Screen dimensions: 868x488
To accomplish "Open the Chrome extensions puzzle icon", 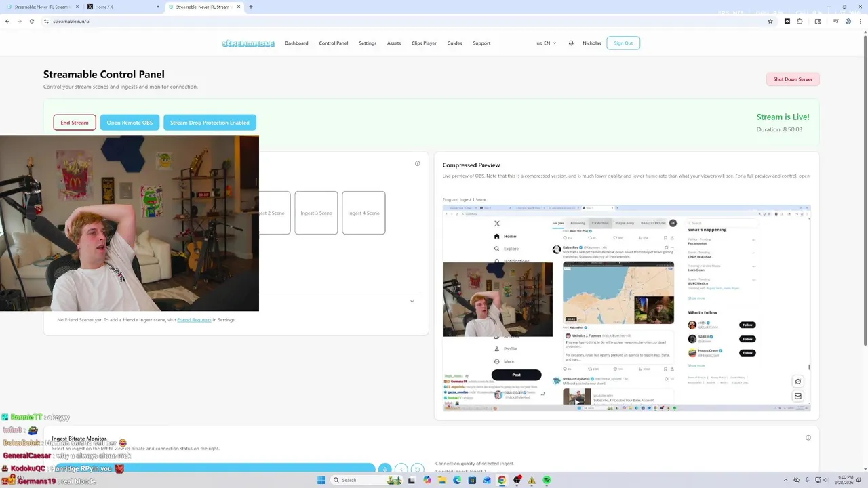I will click(800, 21).
